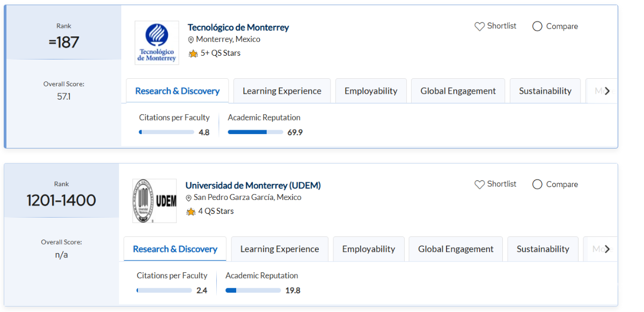Expand hidden tabs with the right chevron on top card
This screenshot has width=644, height=312.
tap(606, 91)
